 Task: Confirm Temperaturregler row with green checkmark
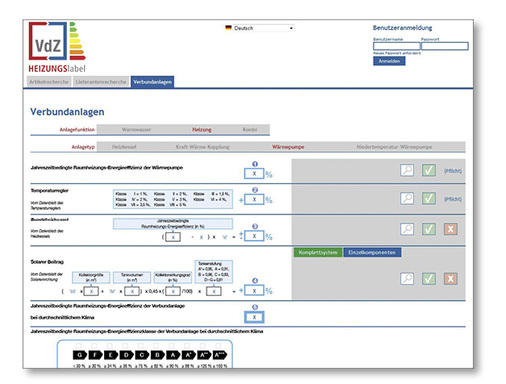click(x=429, y=198)
